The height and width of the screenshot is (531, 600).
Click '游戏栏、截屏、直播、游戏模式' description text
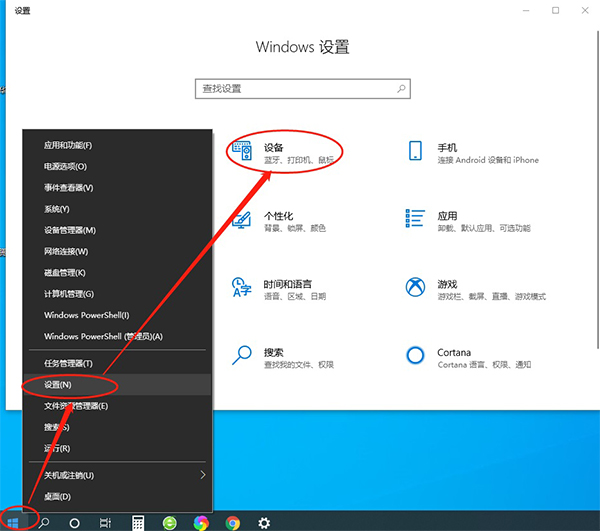(491, 296)
